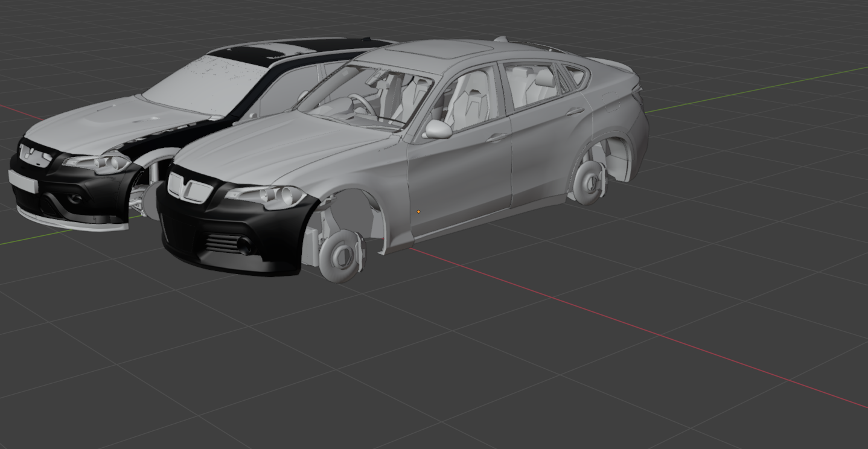Viewport: 868px width, 449px height.
Task: Select the gray car's round fog light
Action: [244, 245]
